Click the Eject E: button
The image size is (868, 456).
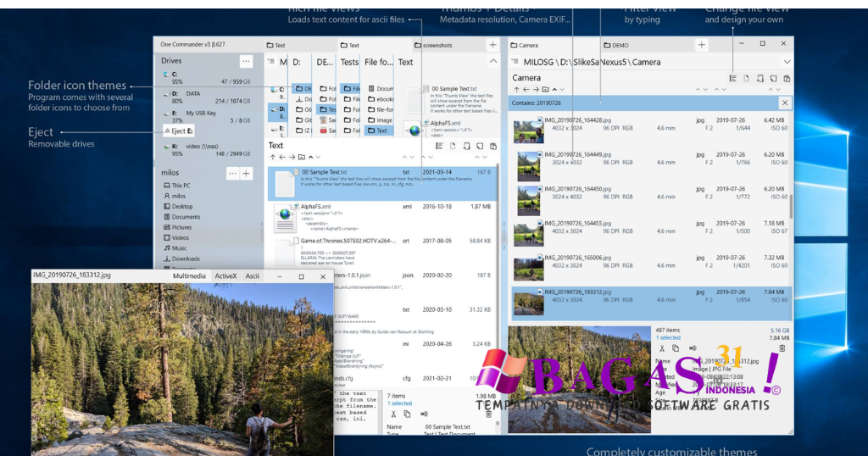[x=179, y=131]
